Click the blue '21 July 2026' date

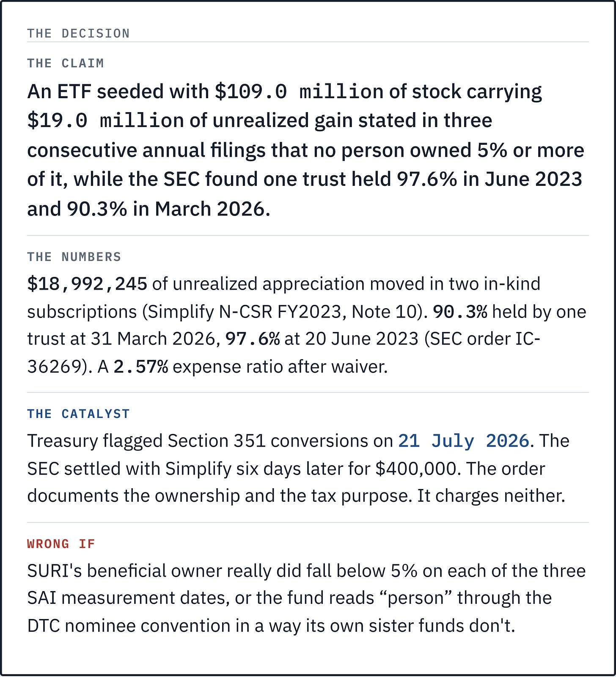point(464,441)
